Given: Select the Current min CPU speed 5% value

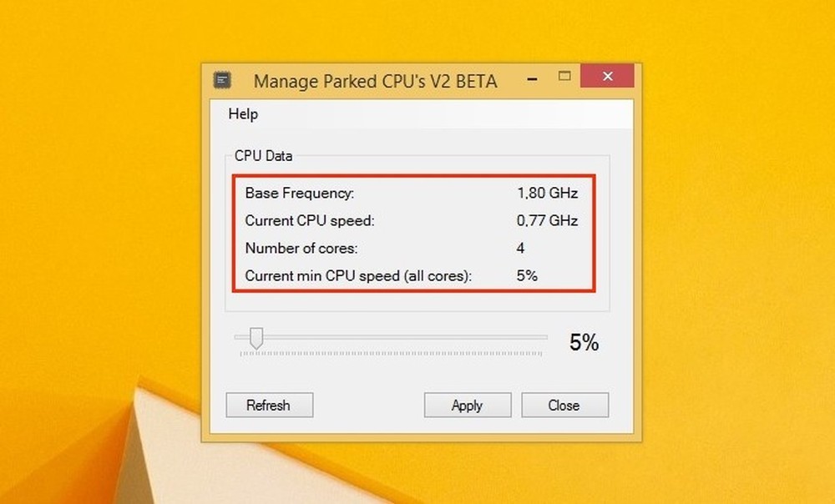Looking at the screenshot, I should [527, 275].
